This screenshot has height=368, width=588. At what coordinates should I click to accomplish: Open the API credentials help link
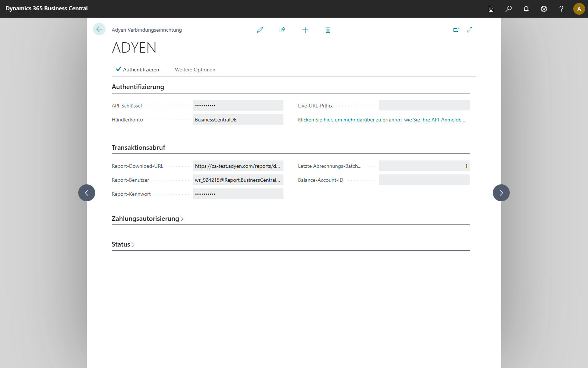(381, 120)
